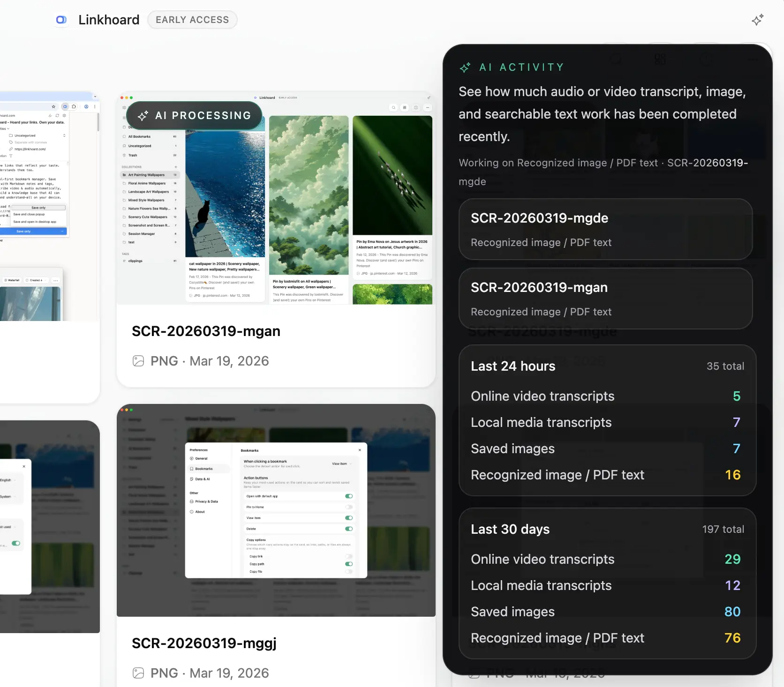Open SCR-20260319-mgde in AI Activity panel
The height and width of the screenshot is (687, 784).
(605, 229)
